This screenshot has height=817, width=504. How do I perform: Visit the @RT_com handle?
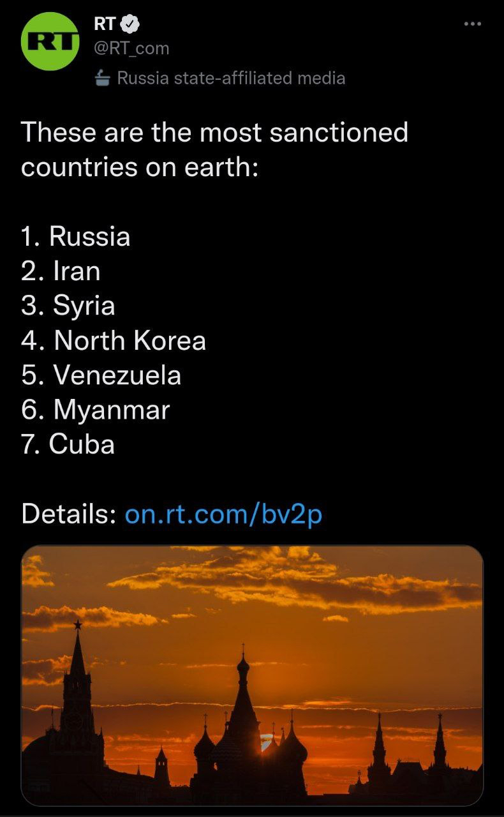click(131, 49)
